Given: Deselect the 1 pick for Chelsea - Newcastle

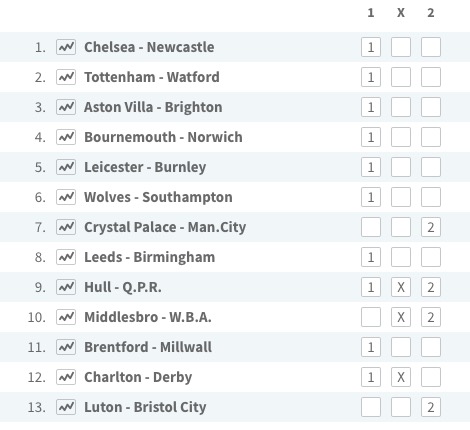Looking at the screenshot, I should click(x=371, y=47).
